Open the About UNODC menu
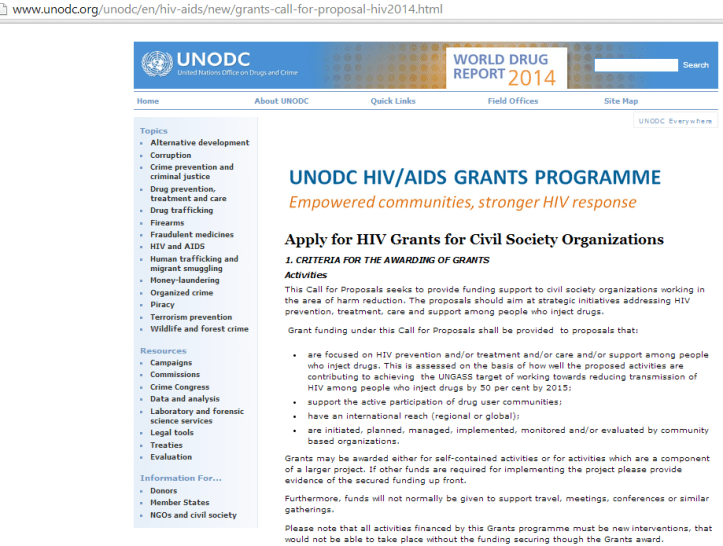723x546 pixels. click(x=281, y=101)
